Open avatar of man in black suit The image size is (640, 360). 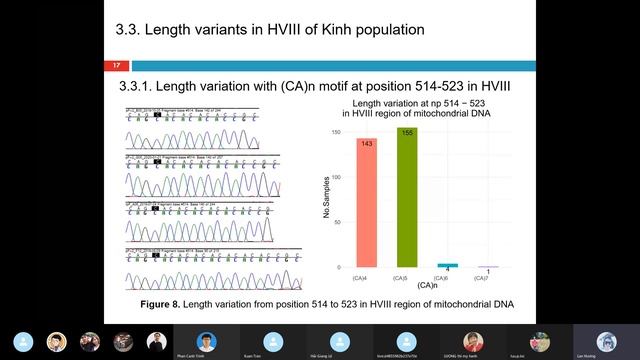pos(157,342)
